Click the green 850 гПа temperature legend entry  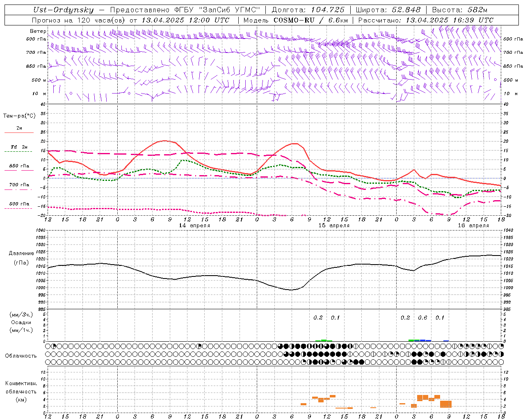click(19, 166)
